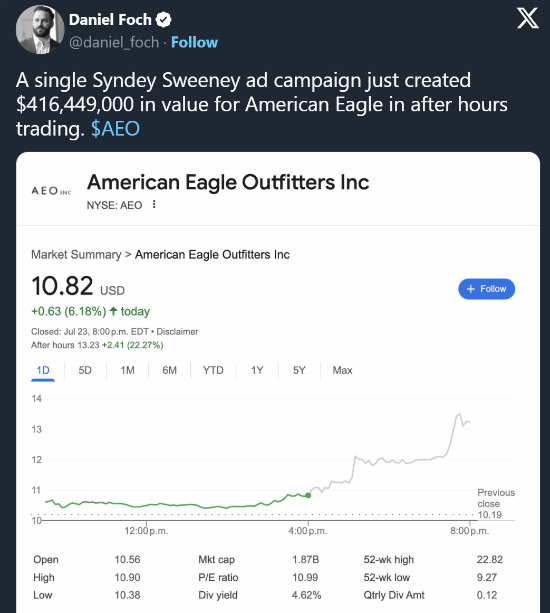Viewport: 550px width, 613px height.
Task: Open the X logo icon
Action: pyautogui.click(x=527, y=18)
